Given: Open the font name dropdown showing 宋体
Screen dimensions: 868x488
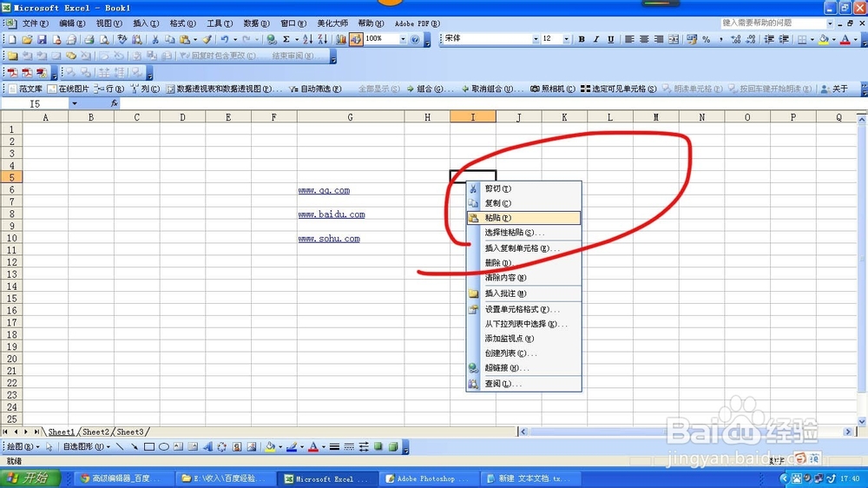Looking at the screenshot, I should (536, 39).
